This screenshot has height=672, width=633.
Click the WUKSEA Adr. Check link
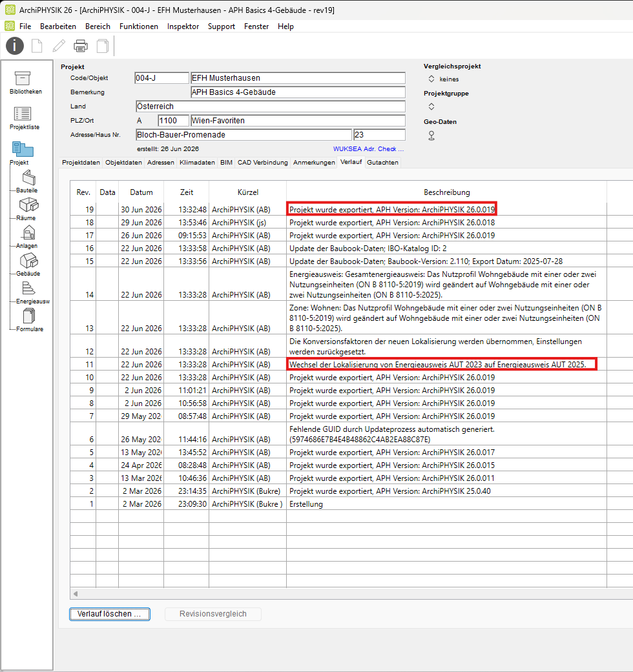368,148
